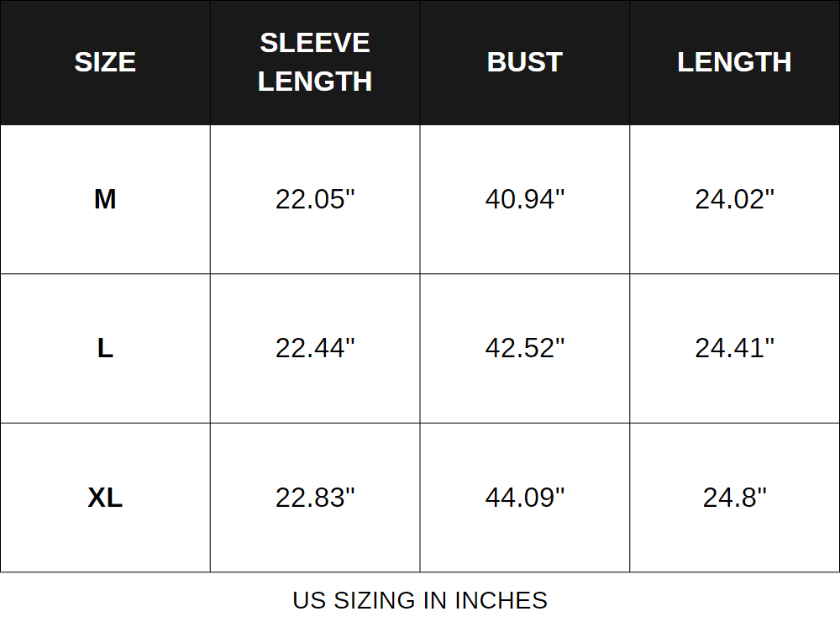Screen dimensions: 840x622
Task: Click the word LENGTH under SLEEVE
Action: coord(315,82)
